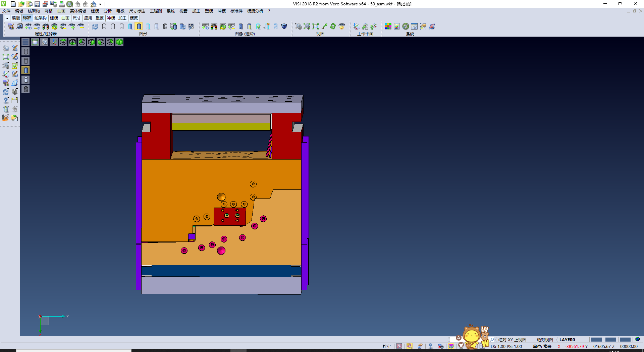Open the toolbar tab list dropdown

click(x=7, y=18)
